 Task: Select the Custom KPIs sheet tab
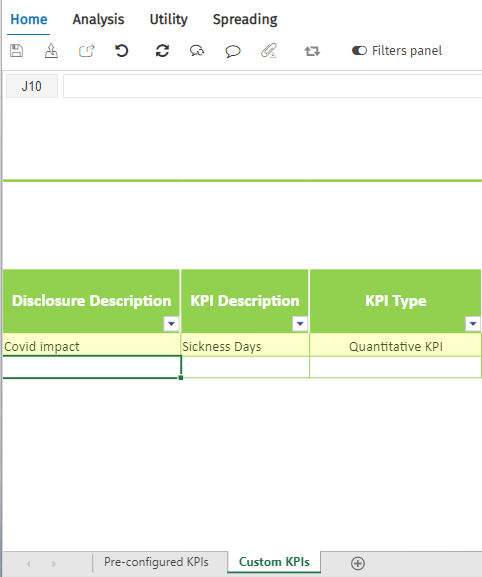tap(274, 562)
